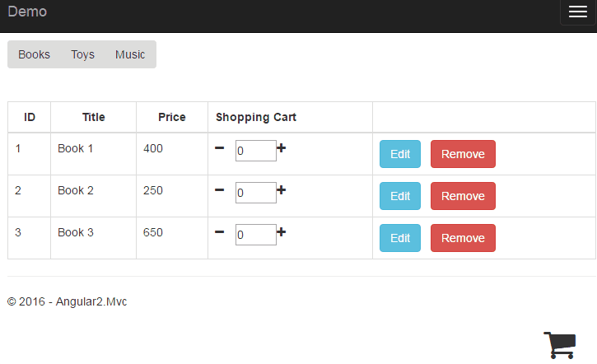The image size is (597, 364).
Task: Focus the Book 1 quantity input
Action: [255, 151]
